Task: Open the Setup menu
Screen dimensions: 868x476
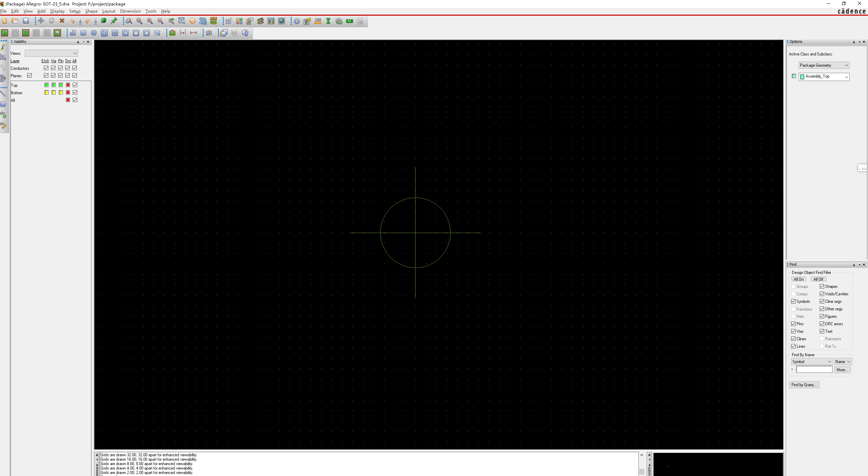Action: tap(75, 11)
